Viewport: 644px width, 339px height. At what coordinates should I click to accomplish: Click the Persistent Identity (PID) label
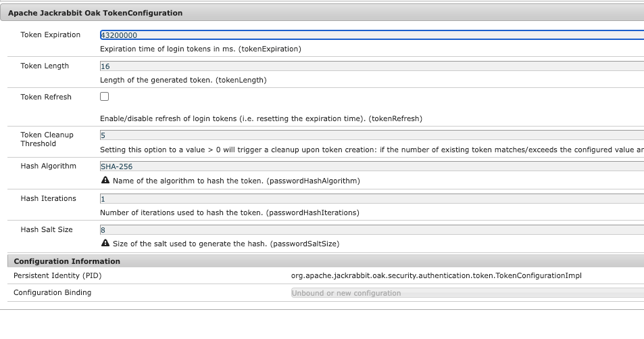click(x=57, y=276)
